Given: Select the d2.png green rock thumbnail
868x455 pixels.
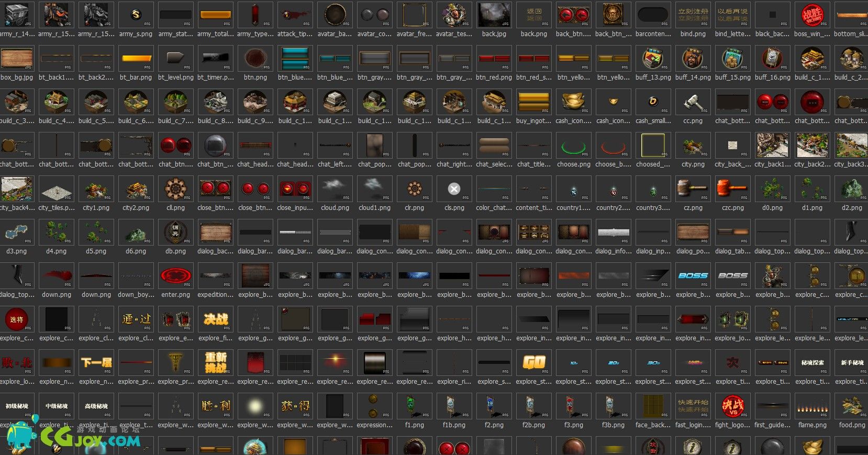Looking at the screenshot, I should 852,188.
